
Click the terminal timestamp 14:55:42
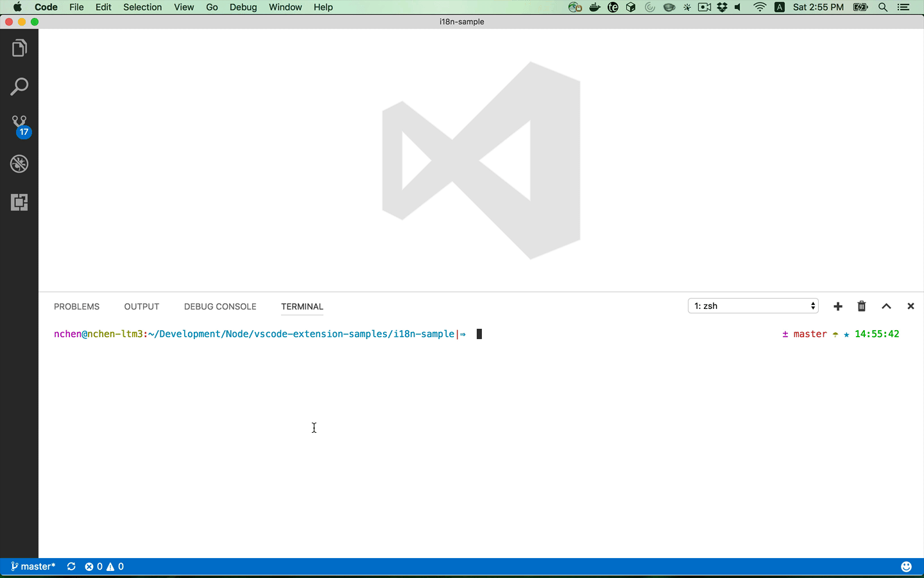(877, 334)
